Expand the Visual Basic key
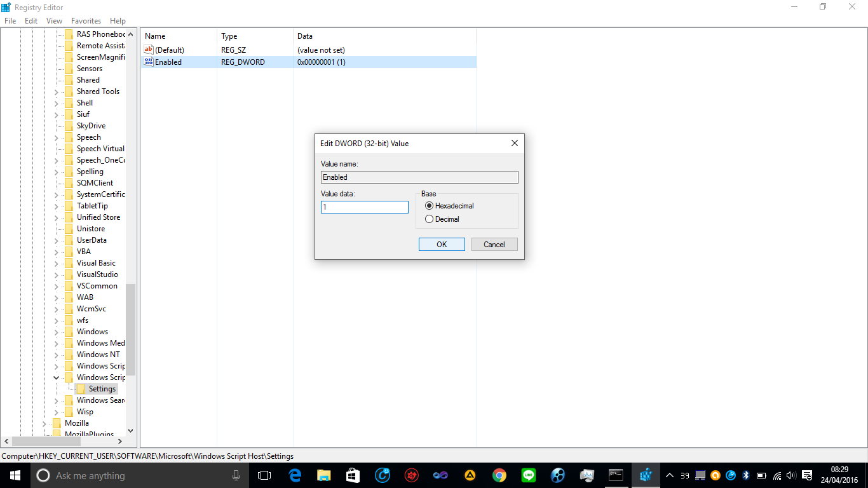The image size is (868, 488). pos(56,264)
